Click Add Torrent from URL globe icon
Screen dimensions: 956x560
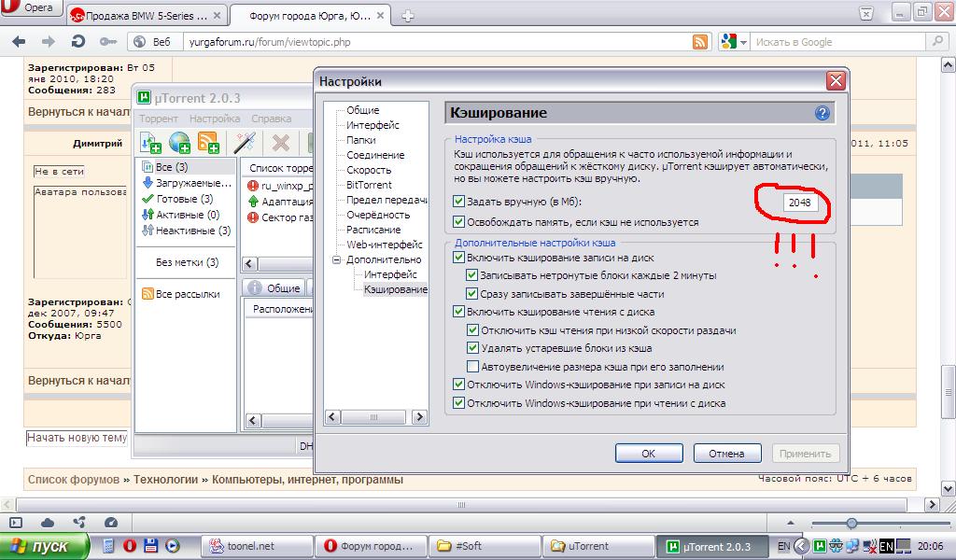[179, 143]
